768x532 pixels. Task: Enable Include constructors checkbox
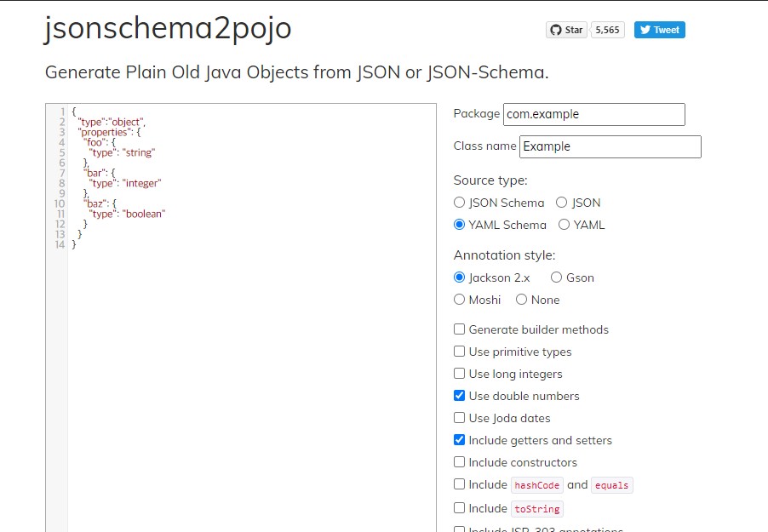tap(459, 461)
